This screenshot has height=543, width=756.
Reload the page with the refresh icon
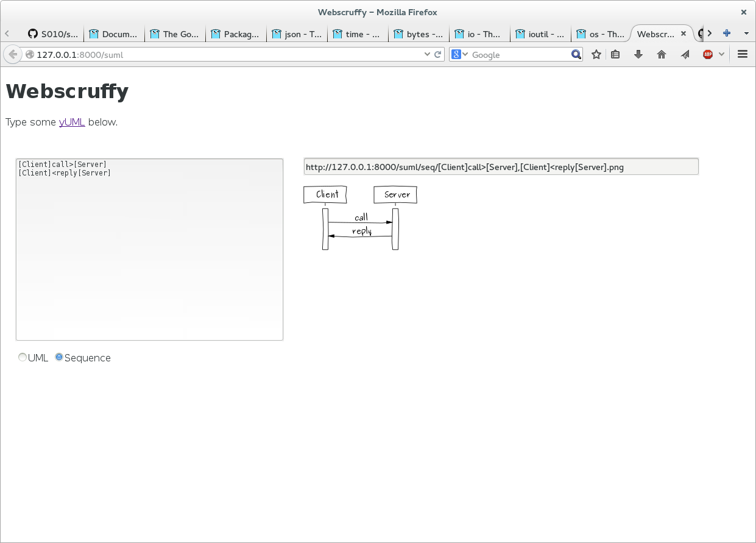437,54
